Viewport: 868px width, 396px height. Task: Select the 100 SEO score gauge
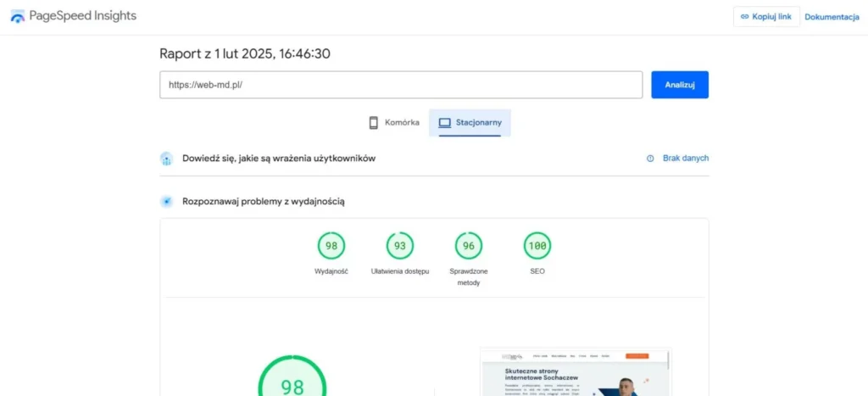tap(537, 246)
